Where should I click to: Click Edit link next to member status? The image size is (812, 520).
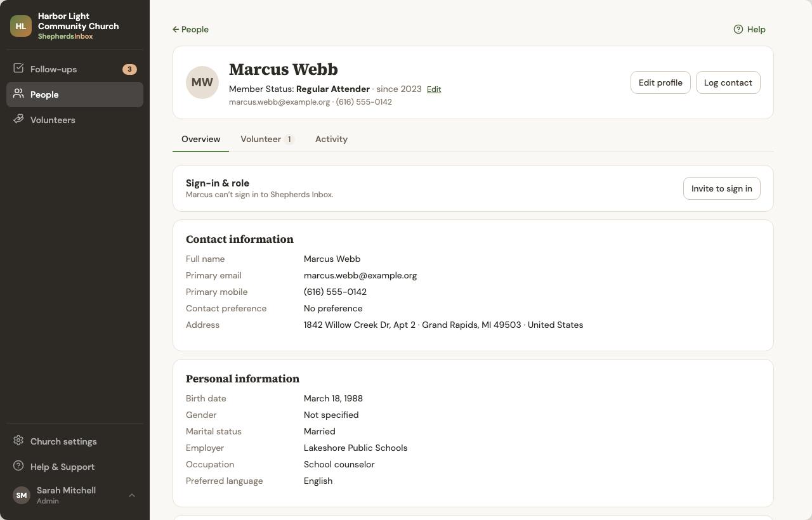pyautogui.click(x=434, y=89)
